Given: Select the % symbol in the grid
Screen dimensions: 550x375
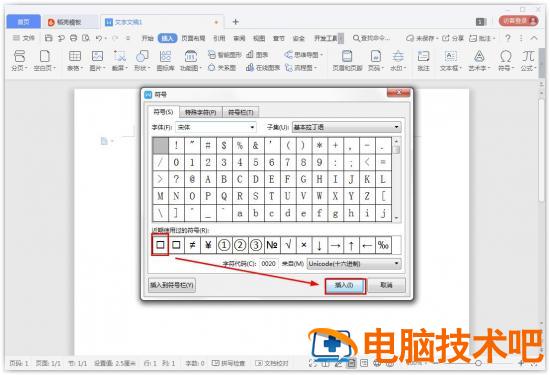Looking at the screenshot, I should tap(240, 145).
